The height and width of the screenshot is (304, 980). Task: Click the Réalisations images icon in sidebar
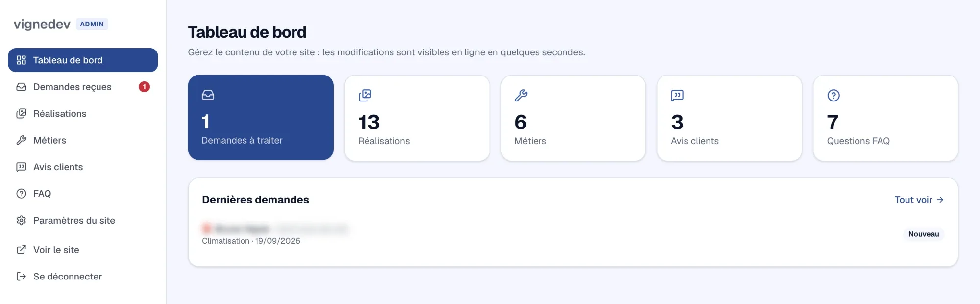(x=21, y=114)
